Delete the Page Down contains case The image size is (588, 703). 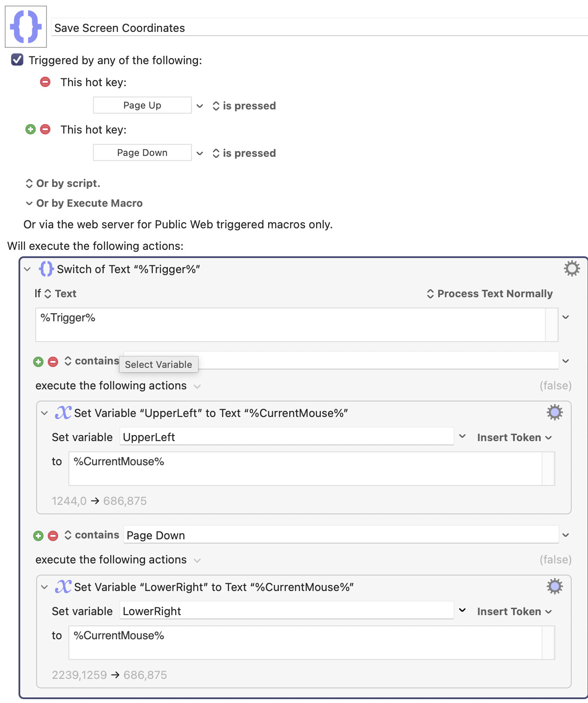click(53, 535)
